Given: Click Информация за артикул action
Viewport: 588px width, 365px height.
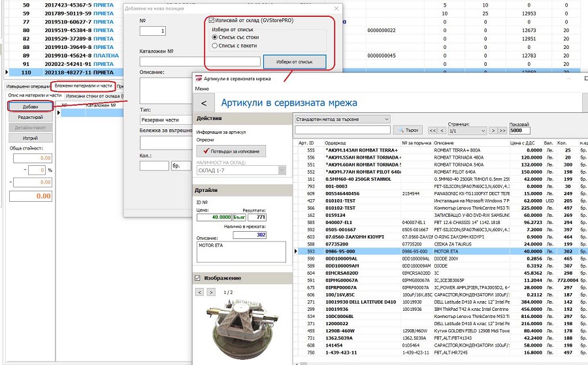Looking at the screenshot, I should pyautogui.click(x=221, y=133).
